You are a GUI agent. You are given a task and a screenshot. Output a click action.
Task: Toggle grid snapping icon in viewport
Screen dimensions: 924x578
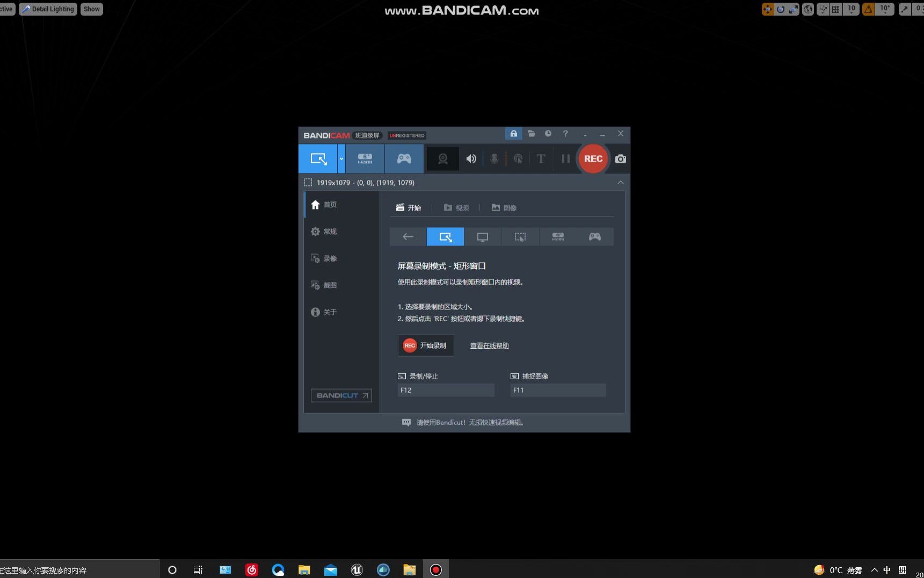(x=836, y=9)
